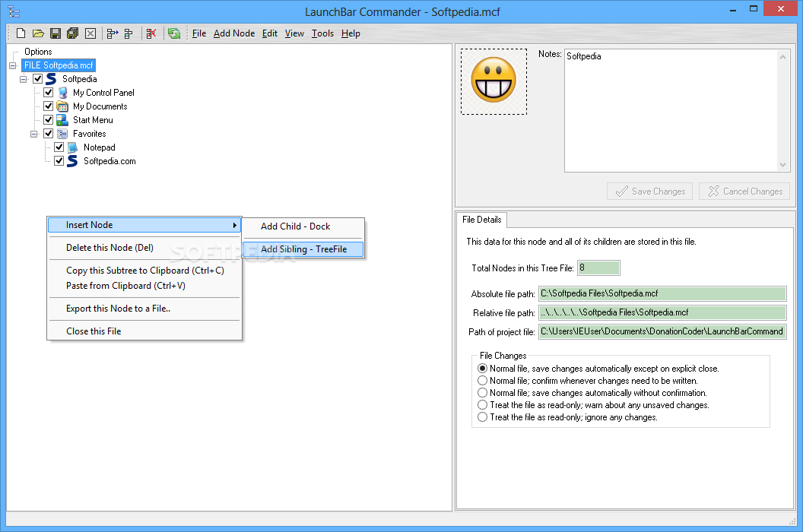803x532 pixels.
Task: Click the New file toolbar icon
Action: tap(21, 33)
